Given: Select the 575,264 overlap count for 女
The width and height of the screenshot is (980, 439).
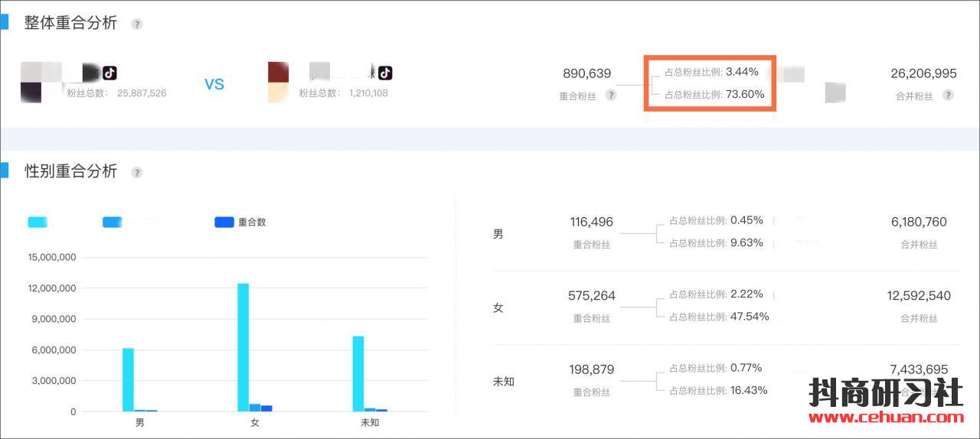Looking at the screenshot, I should click(592, 296).
